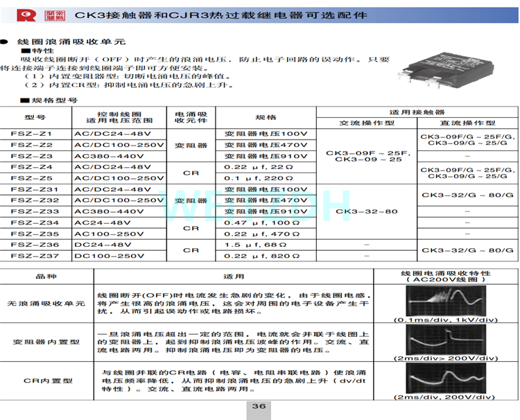Click the CR cell for FSZ-Z36 and FSZ-Z37
The height and width of the screenshot is (420, 520).
pos(191,250)
